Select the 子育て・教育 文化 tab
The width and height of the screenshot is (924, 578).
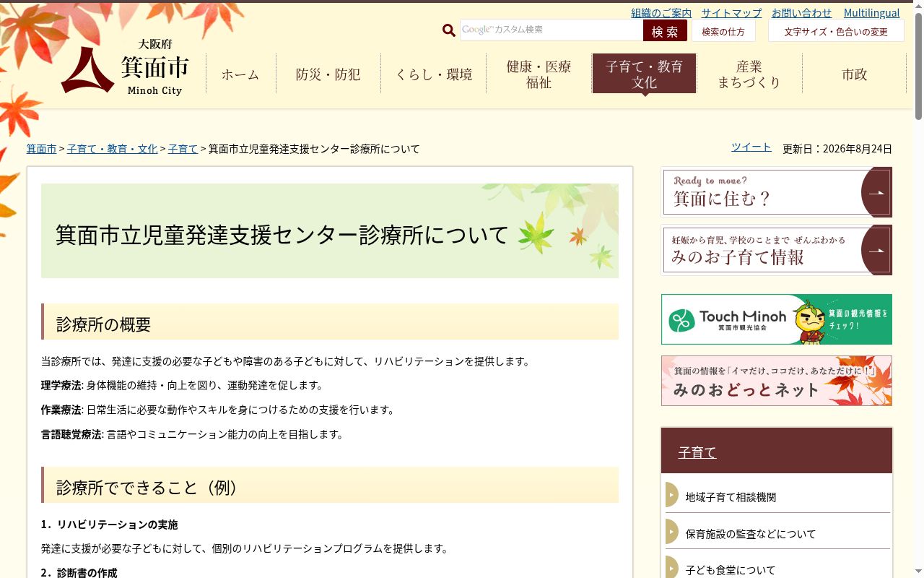[644, 74]
